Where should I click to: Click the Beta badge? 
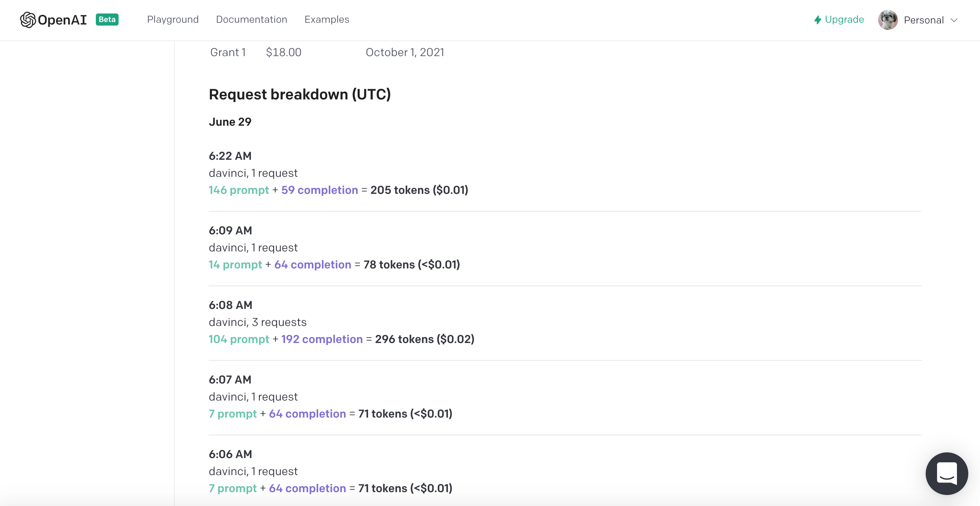pyautogui.click(x=107, y=20)
